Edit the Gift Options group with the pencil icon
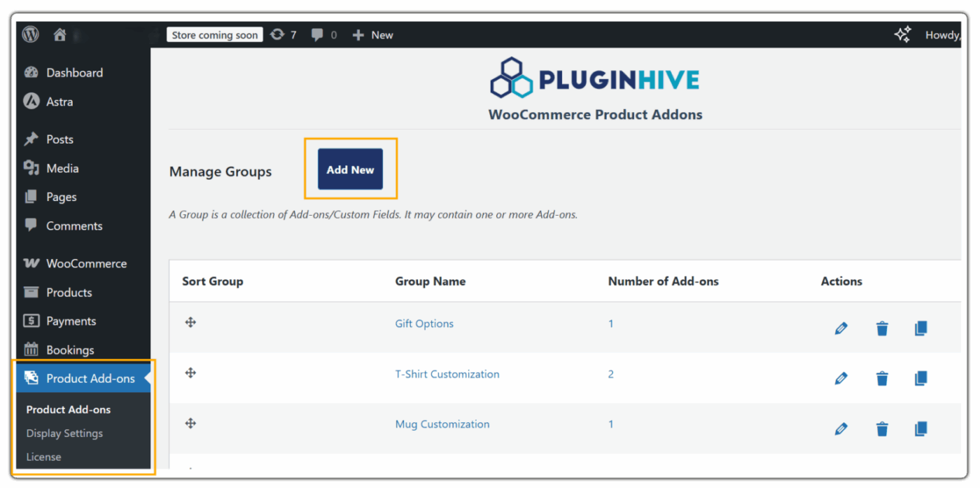 click(x=841, y=328)
